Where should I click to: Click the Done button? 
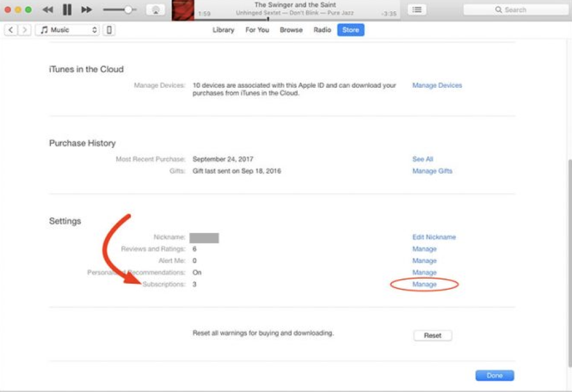[495, 376]
